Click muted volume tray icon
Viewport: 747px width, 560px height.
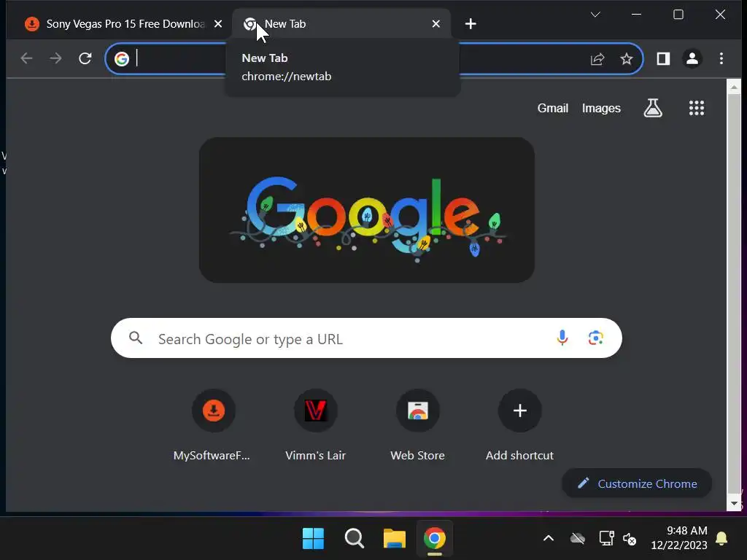(x=630, y=539)
